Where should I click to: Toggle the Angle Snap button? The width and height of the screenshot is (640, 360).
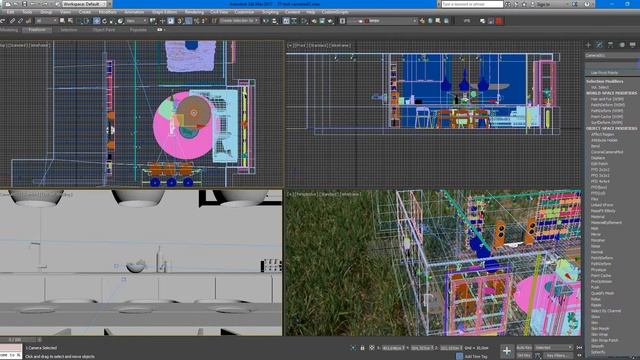(188, 21)
